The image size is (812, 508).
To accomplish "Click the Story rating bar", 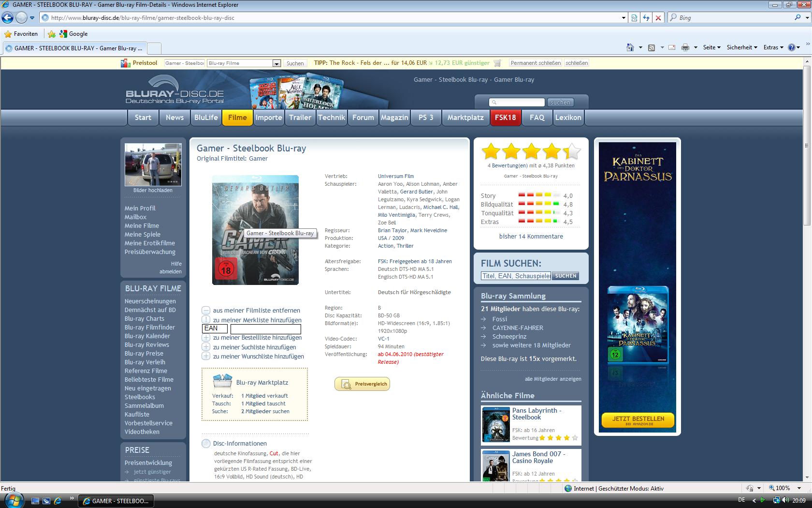I will [x=539, y=195].
